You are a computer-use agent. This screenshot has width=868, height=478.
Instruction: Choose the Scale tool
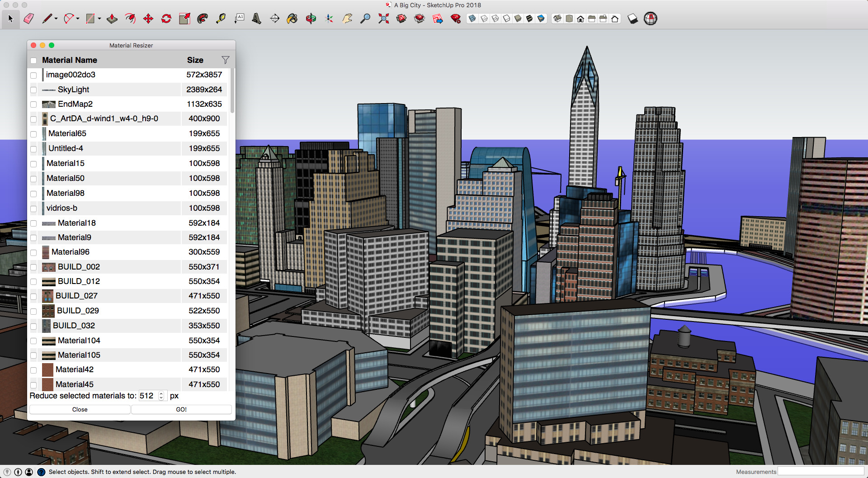point(184,19)
